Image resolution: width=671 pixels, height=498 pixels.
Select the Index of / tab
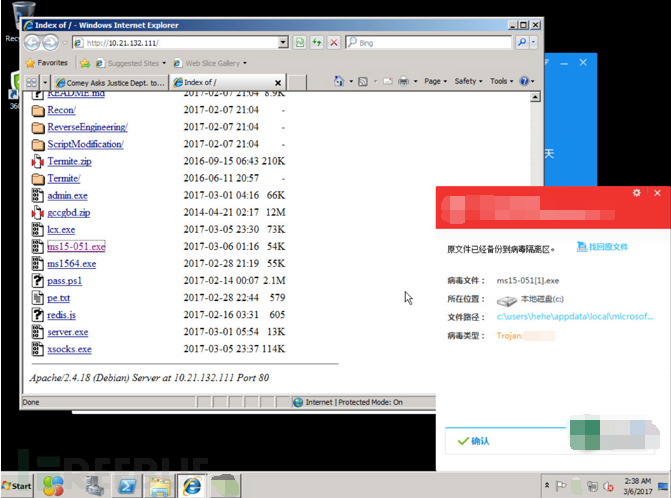click(x=223, y=82)
